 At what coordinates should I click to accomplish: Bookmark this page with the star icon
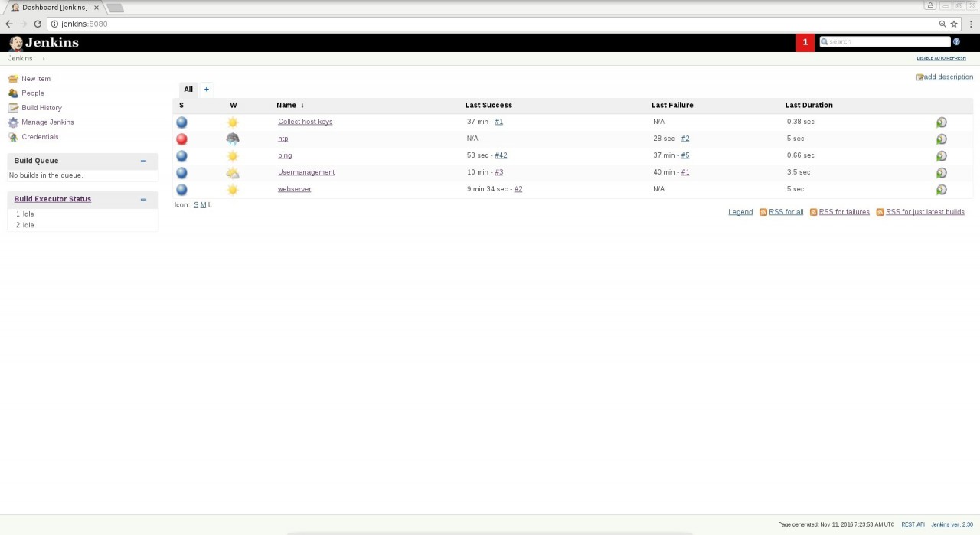(x=954, y=24)
